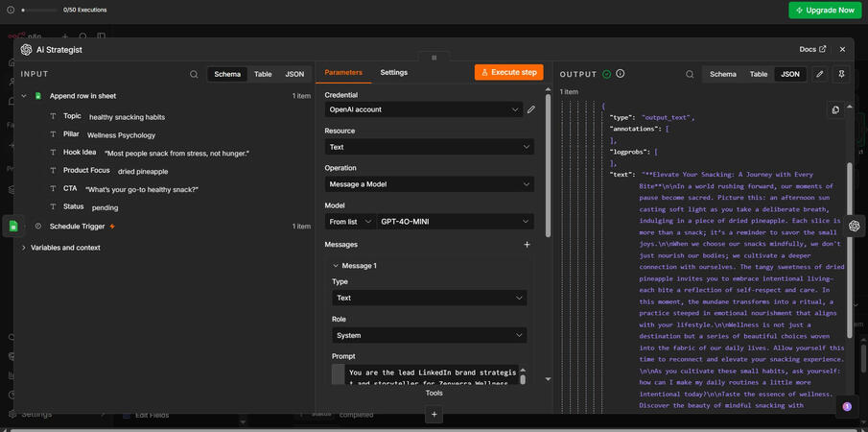Click into the Prompt text field
868x432 pixels.
pyautogui.click(x=432, y=374)
